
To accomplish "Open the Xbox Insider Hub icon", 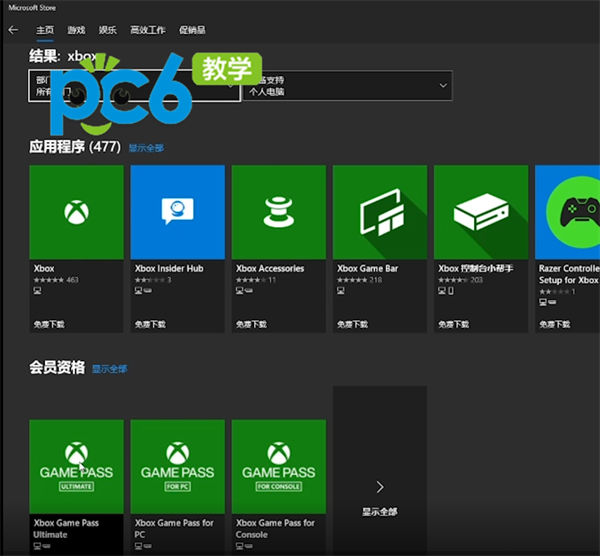I will [177, 212].
